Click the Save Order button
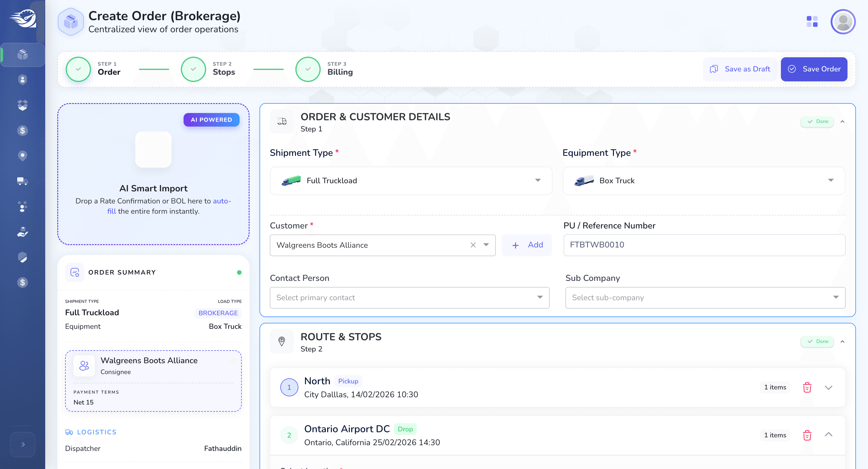Image resolution: width=868 pixels, height=469 pixels. [814, 69]
